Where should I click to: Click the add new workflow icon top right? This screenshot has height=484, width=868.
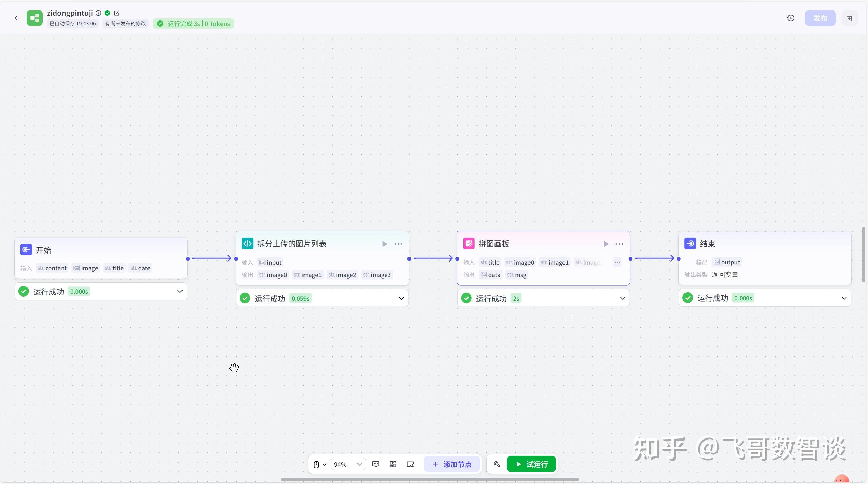point(850,18)
